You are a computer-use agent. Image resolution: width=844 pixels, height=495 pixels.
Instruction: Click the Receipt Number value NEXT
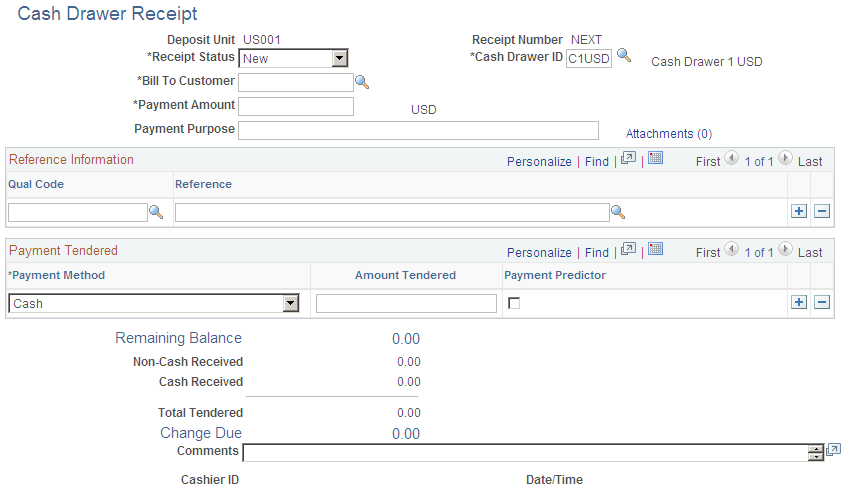tap(586, 40)
